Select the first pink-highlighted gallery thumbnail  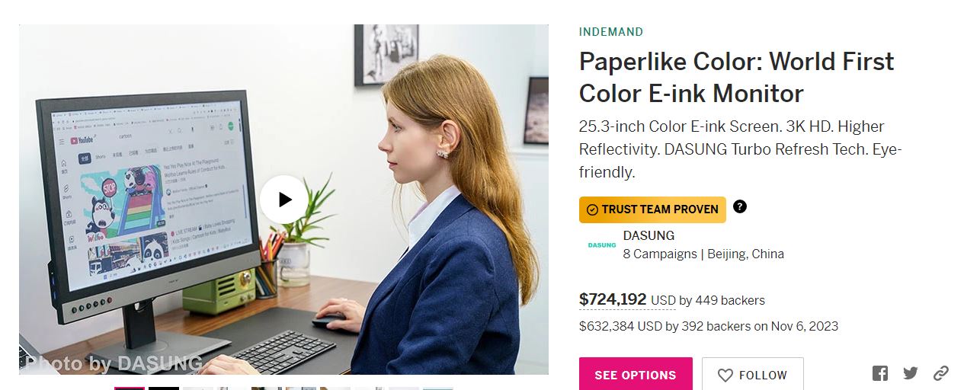click(130, 388)
